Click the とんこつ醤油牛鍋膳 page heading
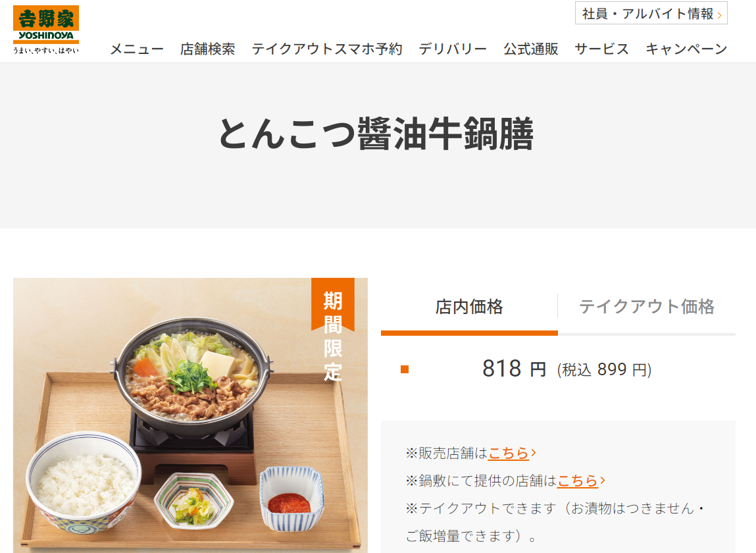756x553 pixels. coord(376,134)
